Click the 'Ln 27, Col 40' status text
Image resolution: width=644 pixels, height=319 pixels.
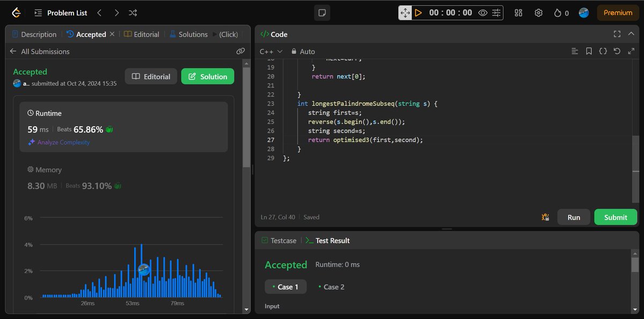279,217
